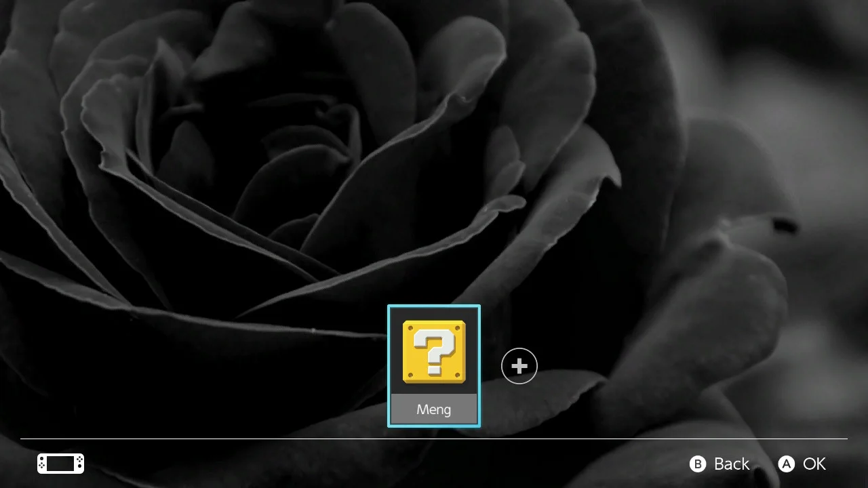Open the circular add-user button

click(x=519, y=366)
